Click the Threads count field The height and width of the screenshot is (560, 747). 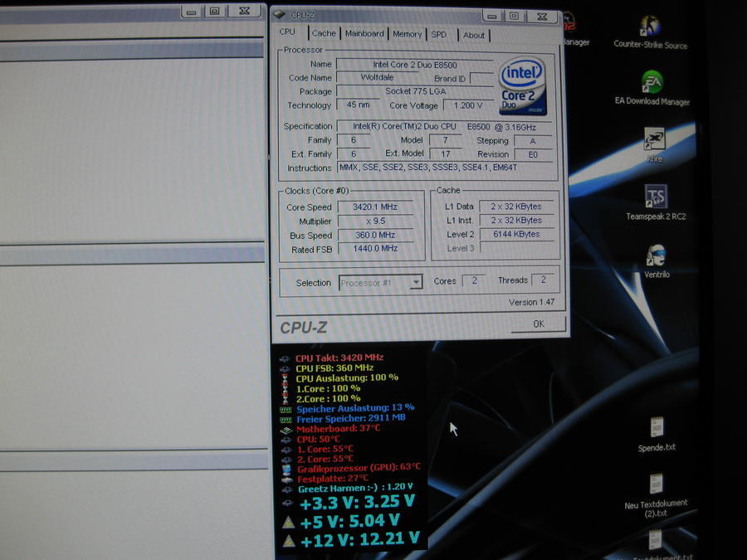pos(543,280)
